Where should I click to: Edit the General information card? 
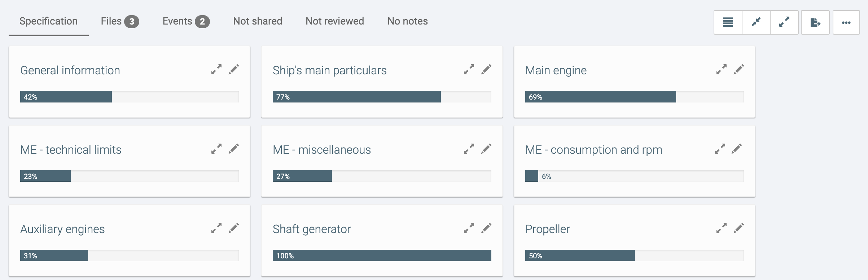click(x=234, y=69)
